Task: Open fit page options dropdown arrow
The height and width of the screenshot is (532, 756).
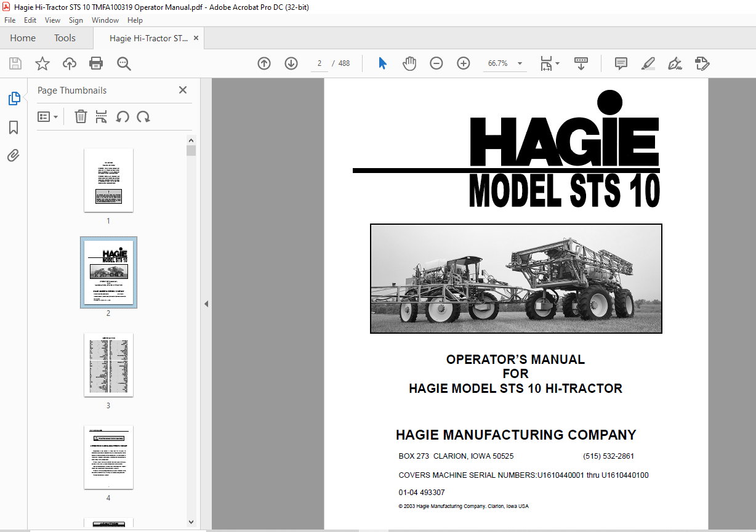Action: (x=558, y=63)
